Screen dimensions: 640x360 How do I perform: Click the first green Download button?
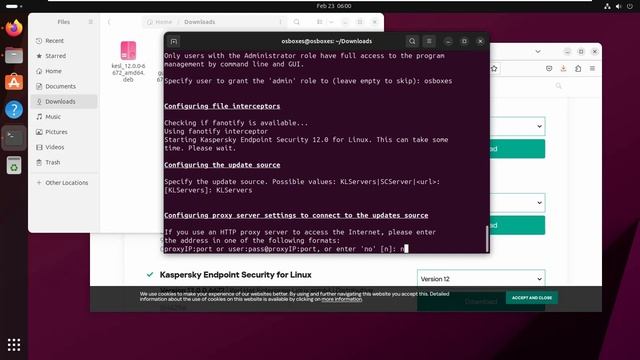(x=518, y=149)
